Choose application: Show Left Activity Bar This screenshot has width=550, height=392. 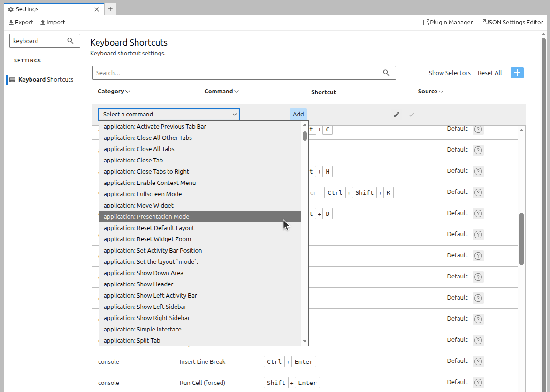200,295
